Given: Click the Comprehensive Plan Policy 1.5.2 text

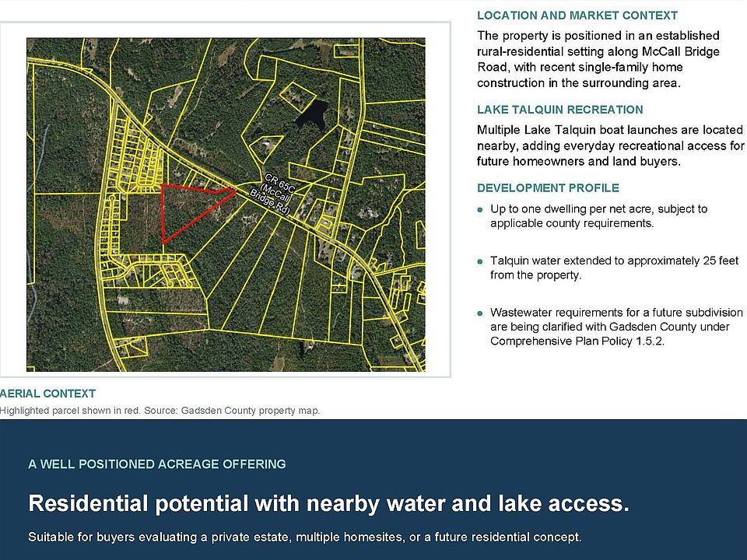Looking at the screenshot, I should (x=577, y=341).
